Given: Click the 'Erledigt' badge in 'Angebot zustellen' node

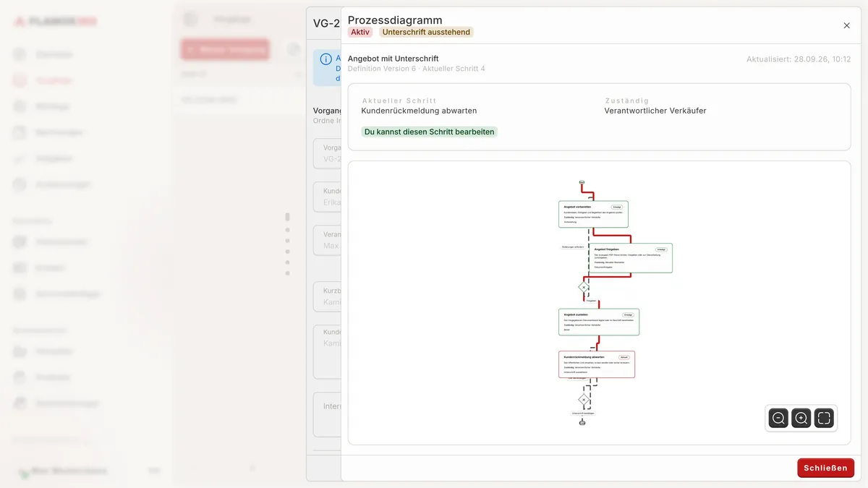Looking at the screenshot, I should [x=628, y=314].
